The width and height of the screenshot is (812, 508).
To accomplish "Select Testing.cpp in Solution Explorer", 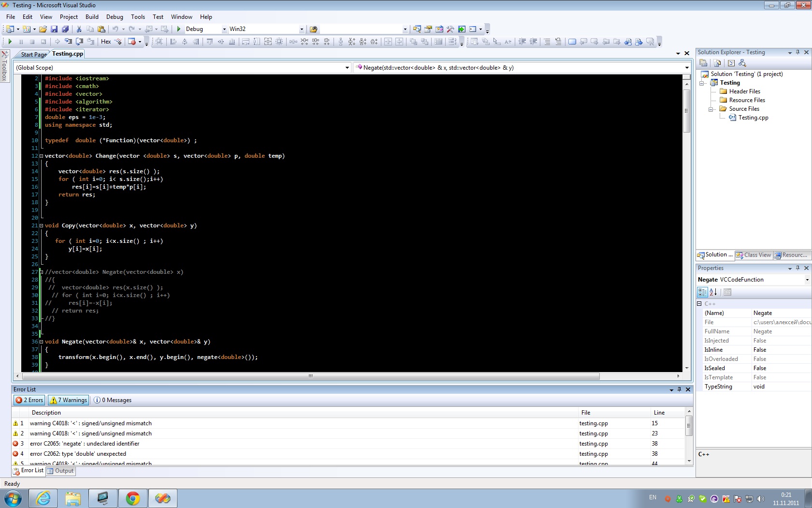I will 753,118.
